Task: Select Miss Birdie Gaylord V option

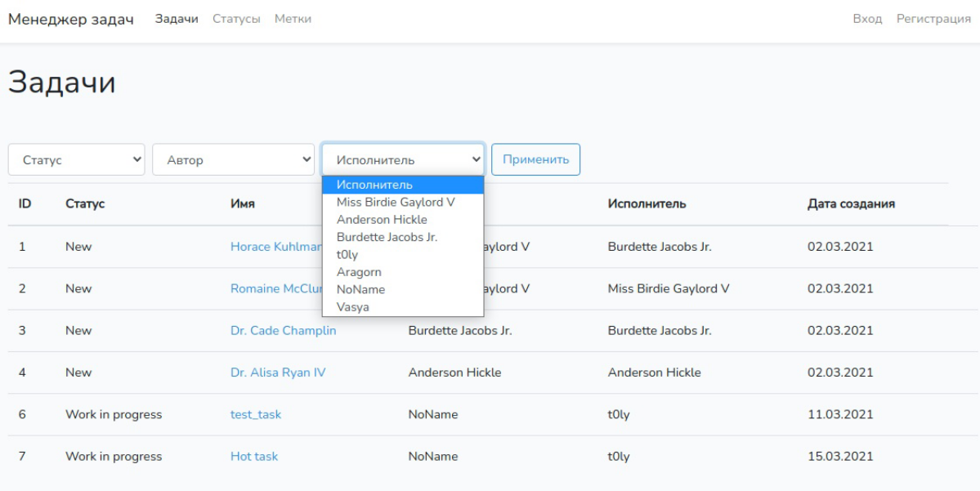Action: coord(396,202)
